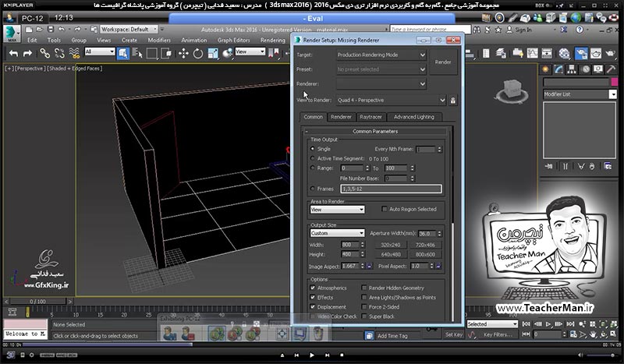This screenshot has width=624, height=364.
Task: Click the object color pink swatch
Action: point(615,82)
